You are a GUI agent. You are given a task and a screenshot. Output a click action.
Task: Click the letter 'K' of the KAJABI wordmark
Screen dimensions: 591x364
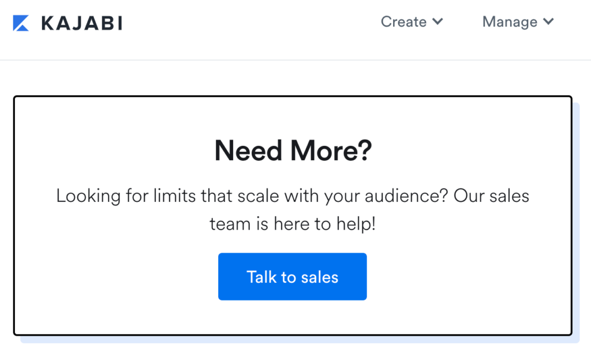click(x=48, y=23)
